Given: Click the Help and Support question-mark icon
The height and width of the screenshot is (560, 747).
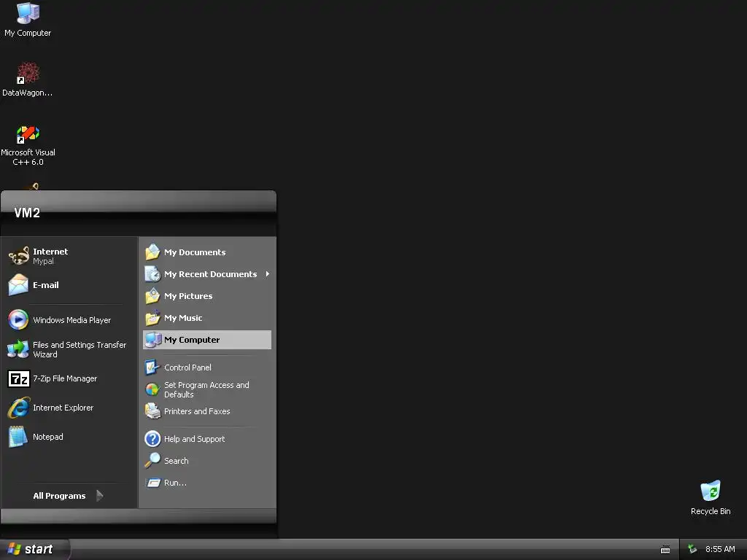Looking at the screenshot, I should point(152,438).
